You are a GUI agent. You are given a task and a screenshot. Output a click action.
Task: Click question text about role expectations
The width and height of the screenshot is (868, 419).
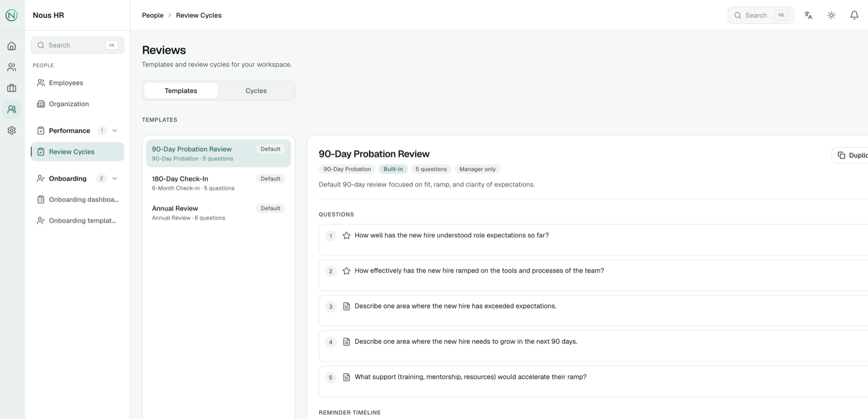coord(452,235)
